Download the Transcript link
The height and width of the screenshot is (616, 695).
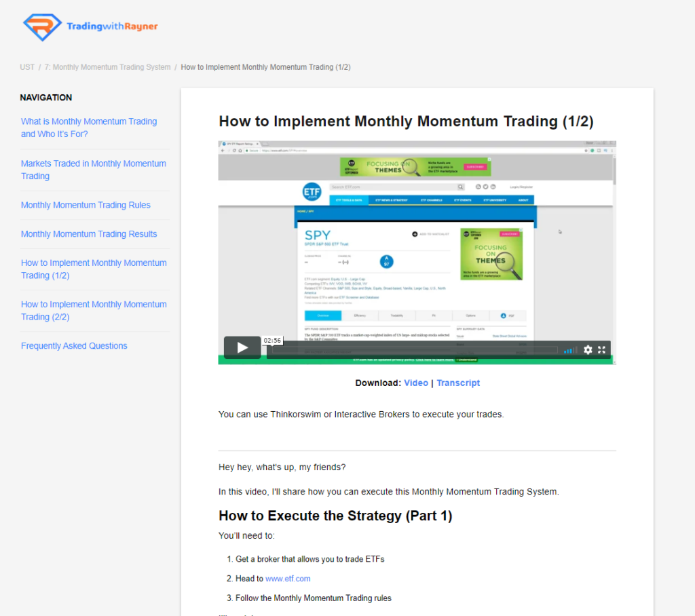(x=458, y=383)
